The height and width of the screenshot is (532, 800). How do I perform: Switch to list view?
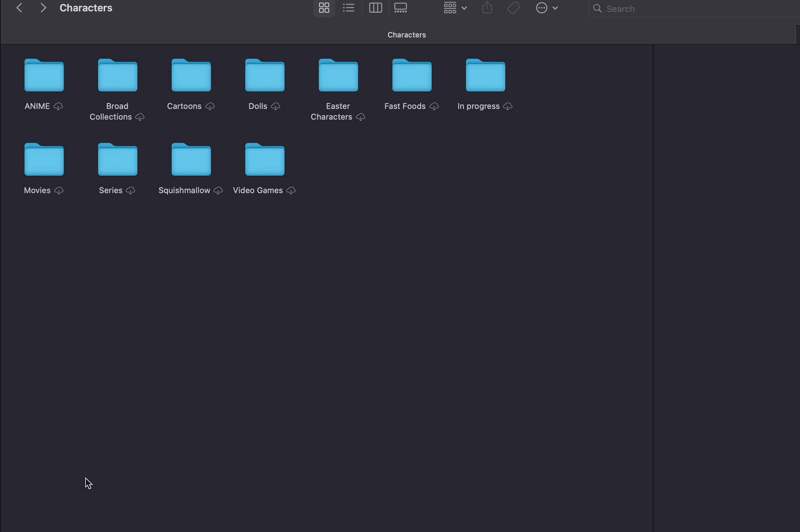click(349, 8)
